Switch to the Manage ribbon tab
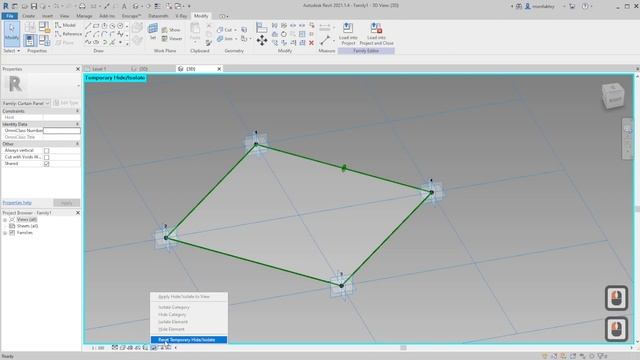Screen dimensions: 640x360 (x=84, y=16)
